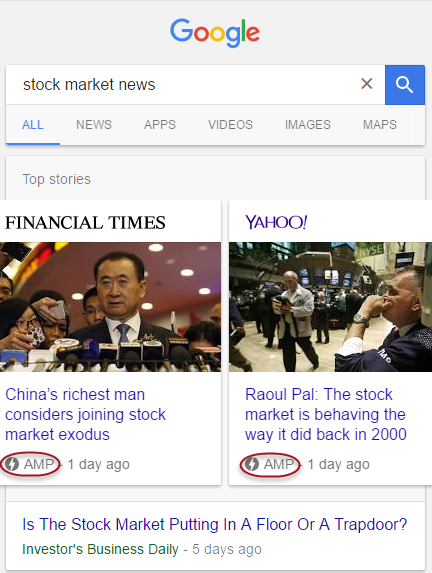Select the ALL tab
The height and width of the screenshot is (573, 432).
(33, 125)
